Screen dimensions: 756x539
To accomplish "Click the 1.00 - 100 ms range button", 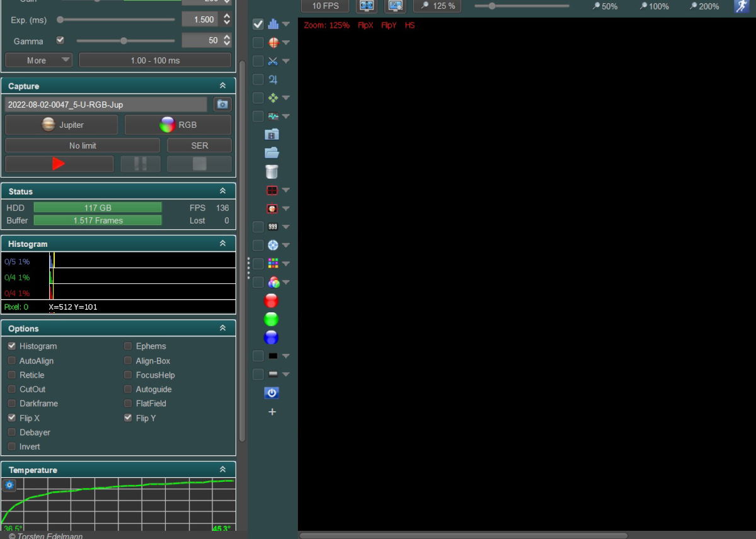I will [x=155, y=60].
